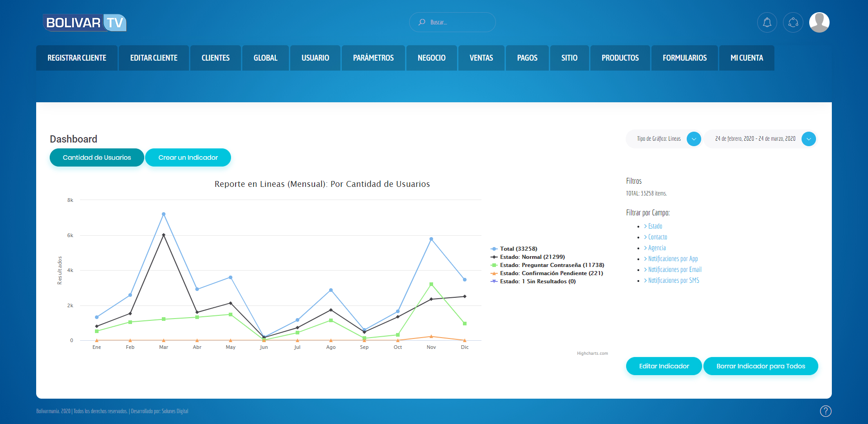Toggle Total series in chart legend
This screenshot has width=868, height=424.
point(514,249)
